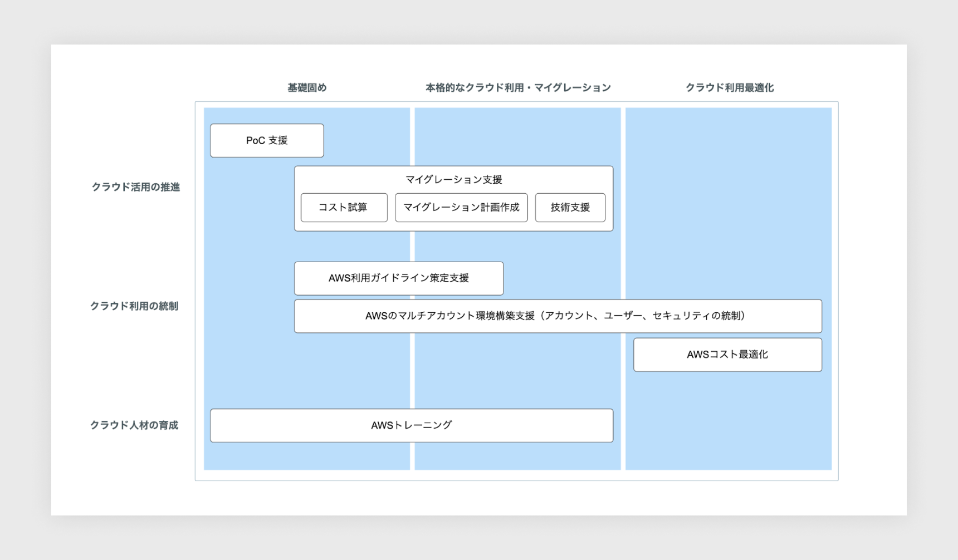The height and width of the screenshot is (560, 958).
Task: Select the クラウド活用の推進 row label
Action: click(x=135, y=187)
